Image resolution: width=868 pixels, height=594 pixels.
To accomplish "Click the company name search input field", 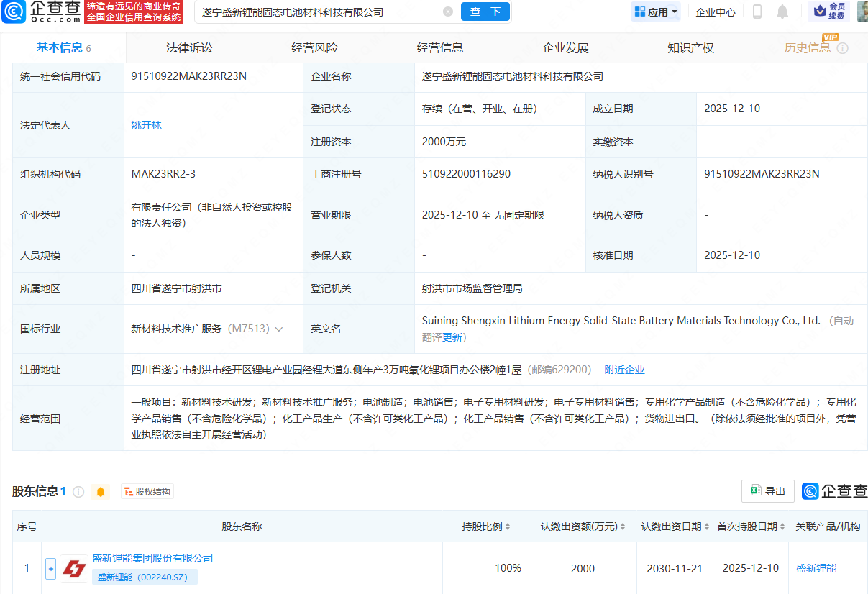I will coord(316,12).
